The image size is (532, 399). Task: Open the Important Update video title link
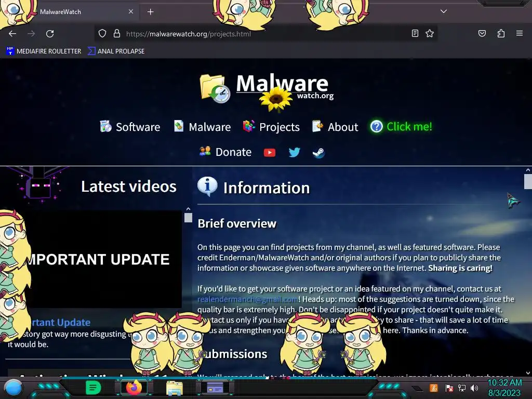coord(61,322)
